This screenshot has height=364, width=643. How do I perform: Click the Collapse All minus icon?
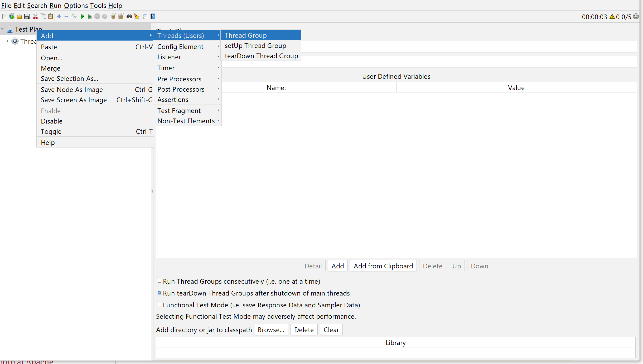point(66,17)
